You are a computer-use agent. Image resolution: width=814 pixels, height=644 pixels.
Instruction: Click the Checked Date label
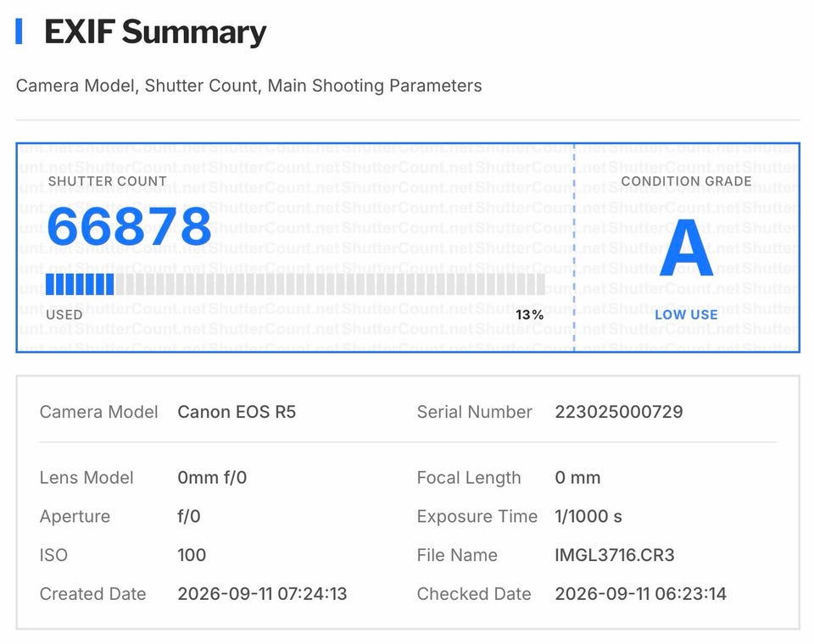point(474,594)
